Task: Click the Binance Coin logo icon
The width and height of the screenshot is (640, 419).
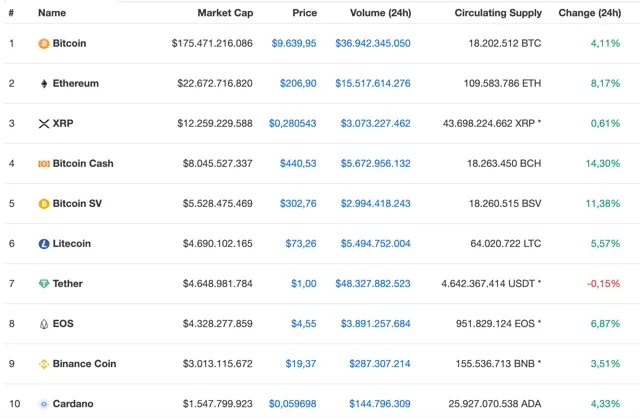Action: 44,364
